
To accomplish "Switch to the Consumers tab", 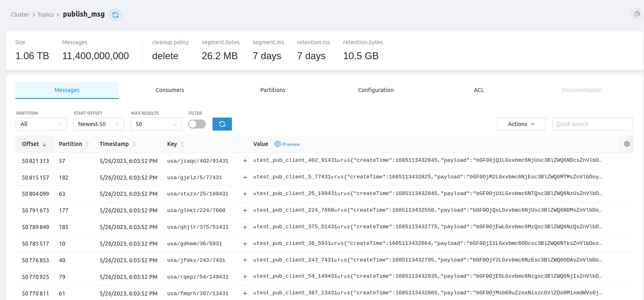I will coord(170,90).
